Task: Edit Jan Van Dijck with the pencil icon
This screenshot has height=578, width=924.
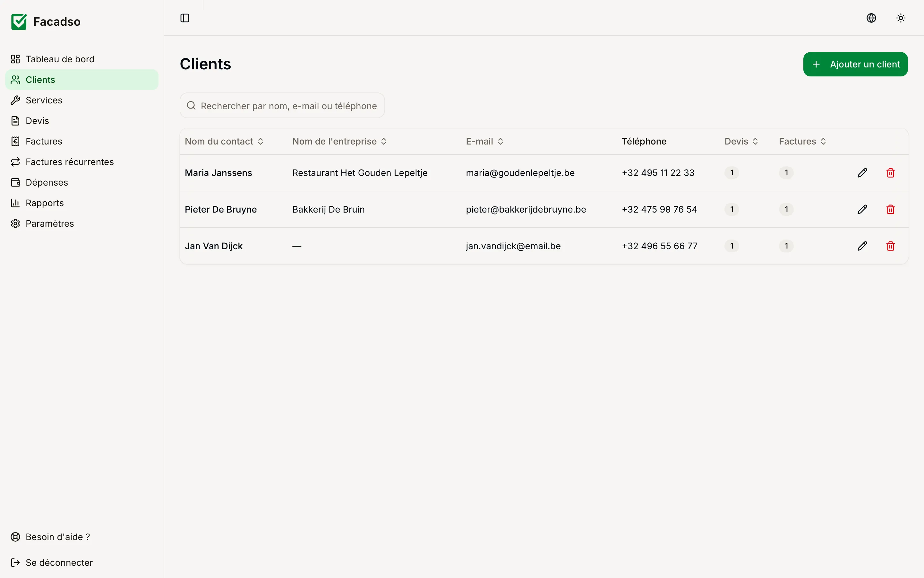Action: pyautogui.click(x=862, y=246)
